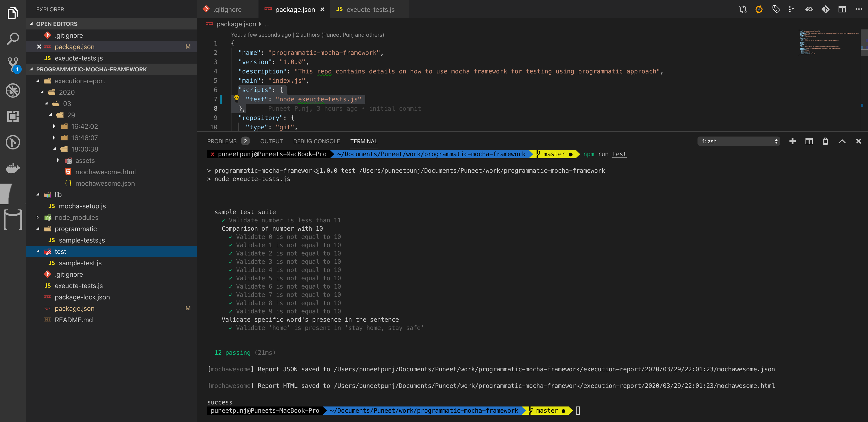This screenshot has height=422, width=868.
Task: Split the terminal panel
Action: [809, 141]
